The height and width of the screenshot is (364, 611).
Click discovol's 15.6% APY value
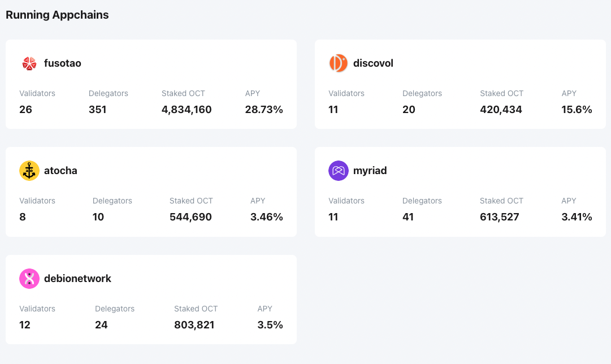(577, 110)
